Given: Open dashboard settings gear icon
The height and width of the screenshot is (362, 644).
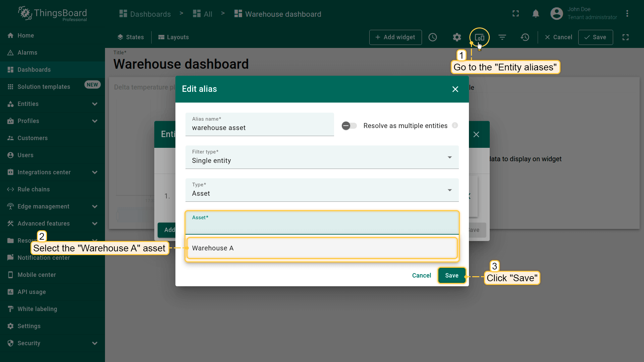Looking at the screenshot, I should [x=457, y=37].
